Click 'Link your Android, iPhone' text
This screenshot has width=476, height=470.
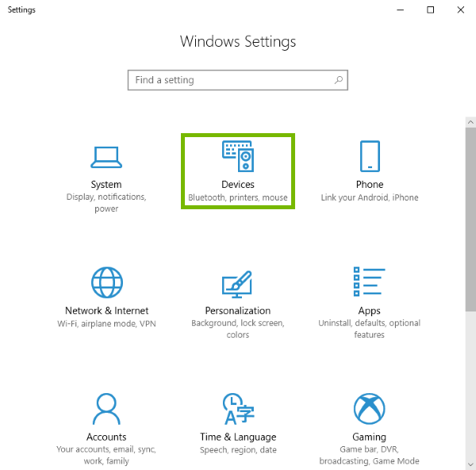click(x=370, y=197)
